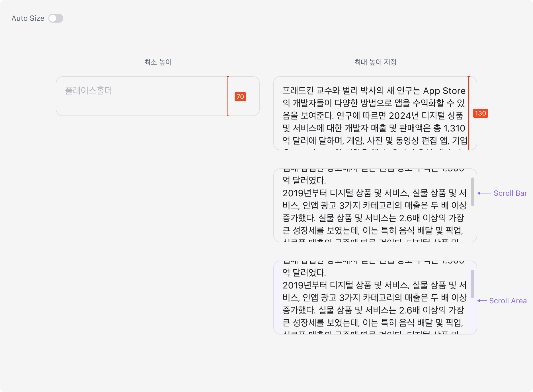Click the text area starting with 프래드킨 교수와

pyautogui.click(x=375, y=113)
